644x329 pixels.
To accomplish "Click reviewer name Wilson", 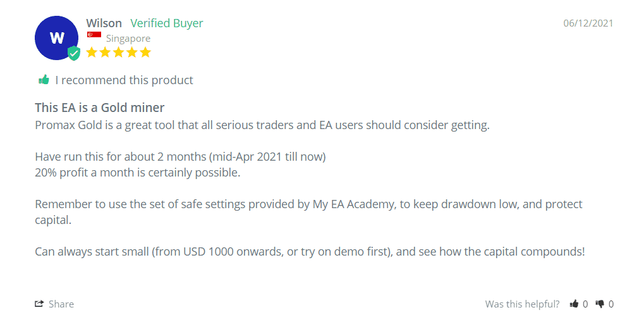I will [x=104, y=23].
